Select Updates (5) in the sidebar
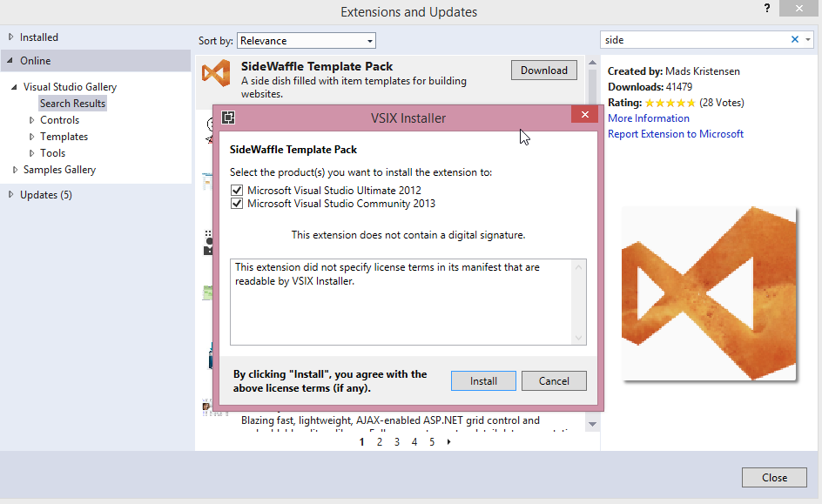The image size is (822, 504). 46,195
